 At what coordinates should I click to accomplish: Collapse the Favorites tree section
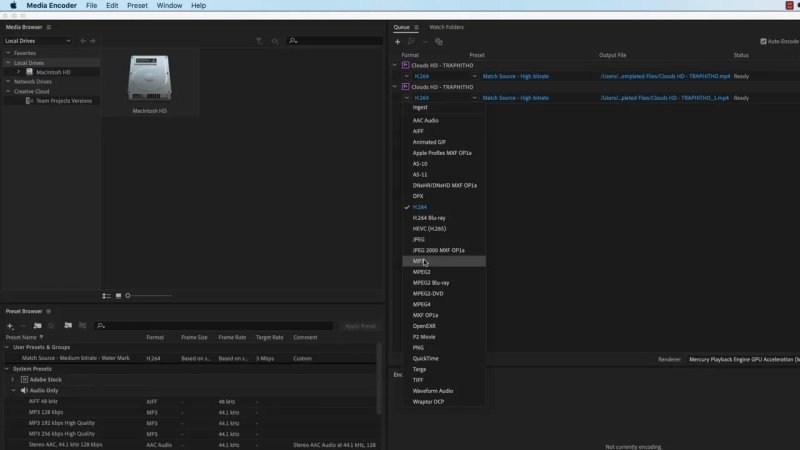click(8, 53)
